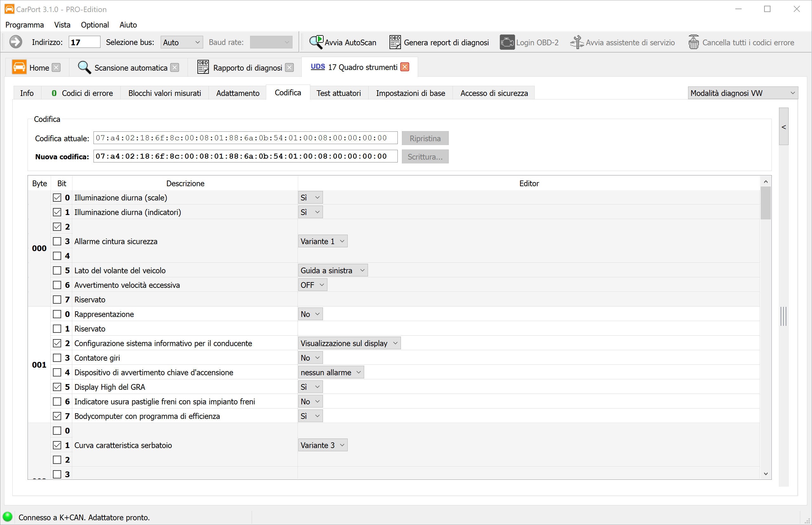Click the Scansione automatica magnifier tab icon
The width and height of the screenshot is (812, 525).
tap(84, 67)
